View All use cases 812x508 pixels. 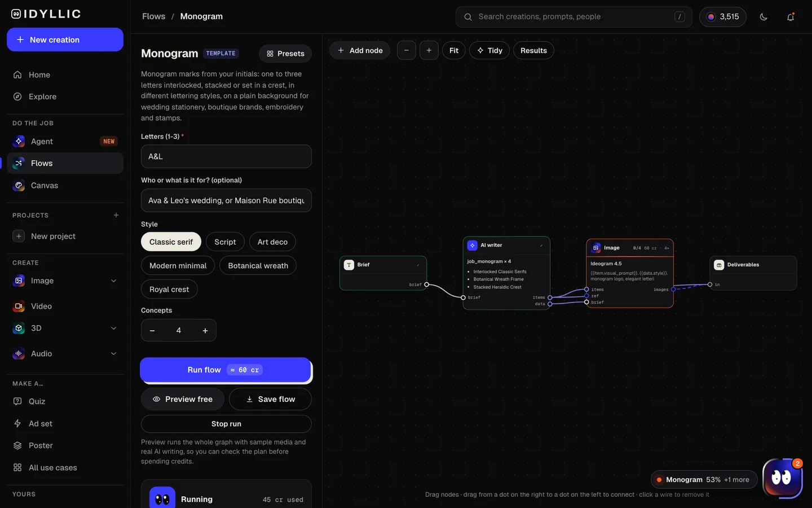coord(65,467)
